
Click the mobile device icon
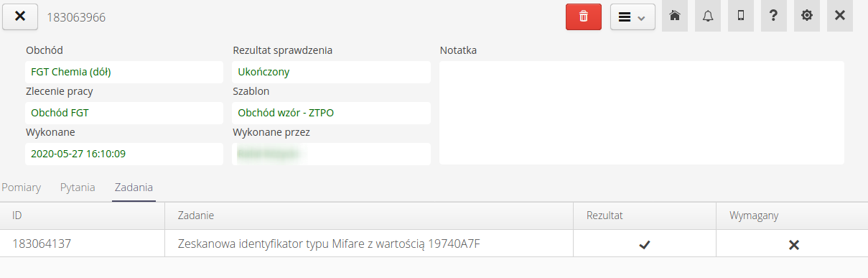pyautogui.click(x=741, y=16)
